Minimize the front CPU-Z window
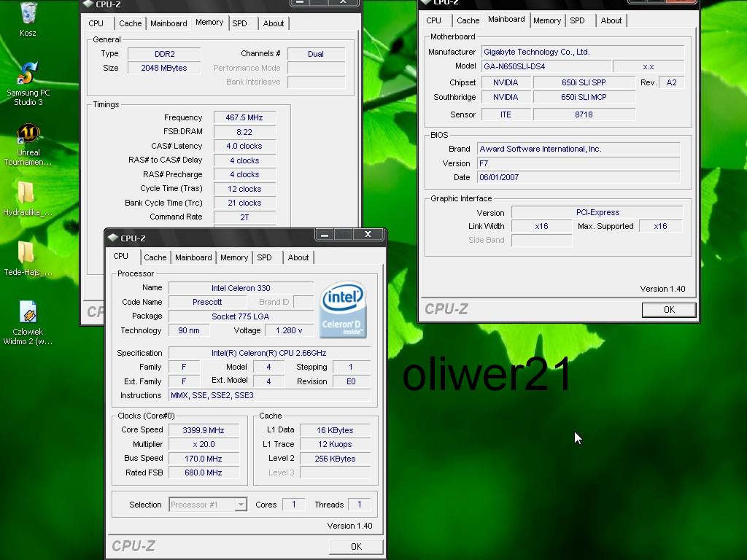This screenshot has width=747, height=560. click(x=325, y=235)
